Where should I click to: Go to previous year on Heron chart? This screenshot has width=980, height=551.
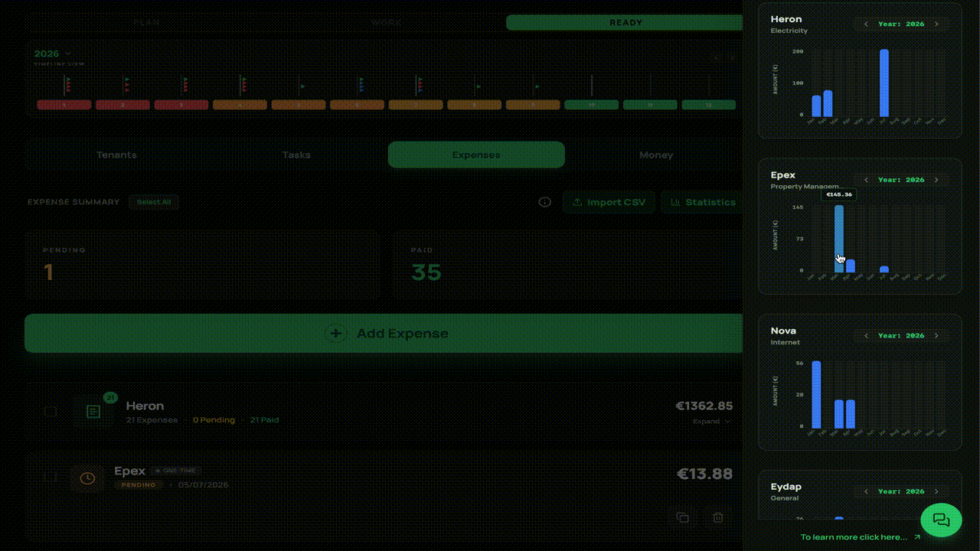tap(866, 24)
